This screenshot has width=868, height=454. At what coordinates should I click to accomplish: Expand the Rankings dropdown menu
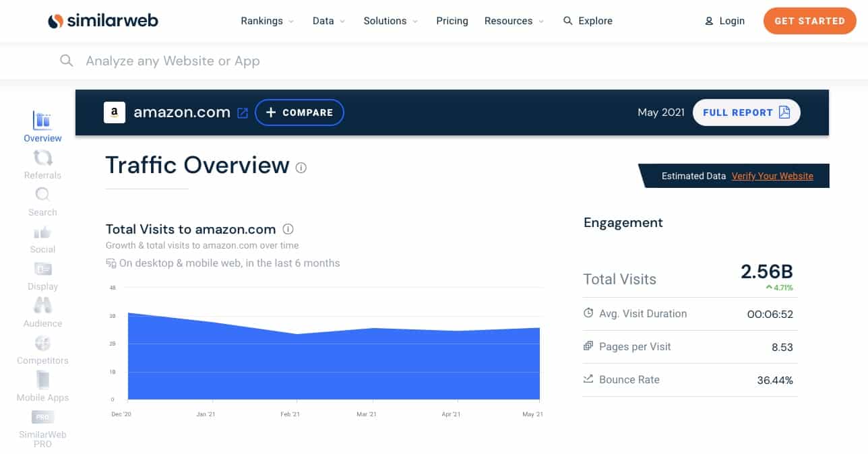(x=268, y=21)
